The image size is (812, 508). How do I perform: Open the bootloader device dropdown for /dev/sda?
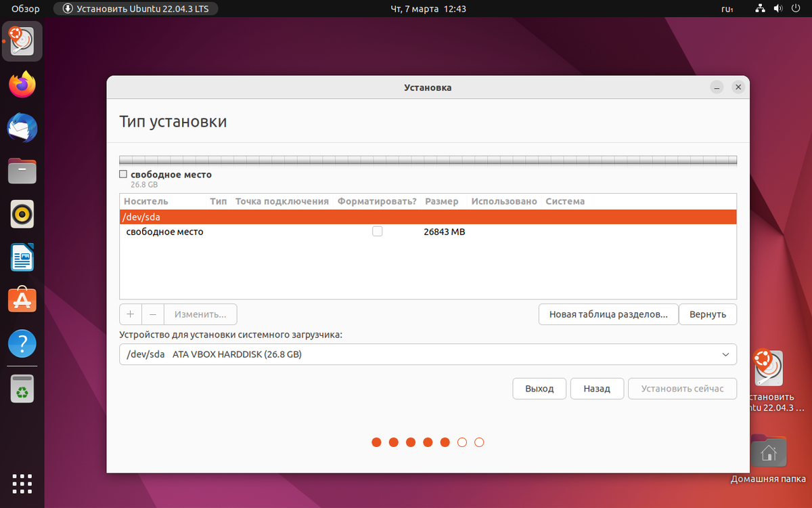pyautogui.click(x=428, y=354)
